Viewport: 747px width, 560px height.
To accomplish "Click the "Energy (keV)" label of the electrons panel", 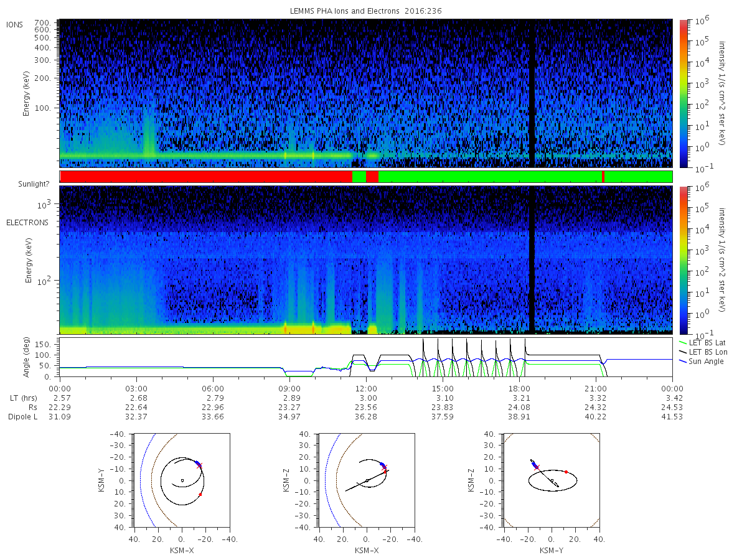I will (x=29, y=260).
